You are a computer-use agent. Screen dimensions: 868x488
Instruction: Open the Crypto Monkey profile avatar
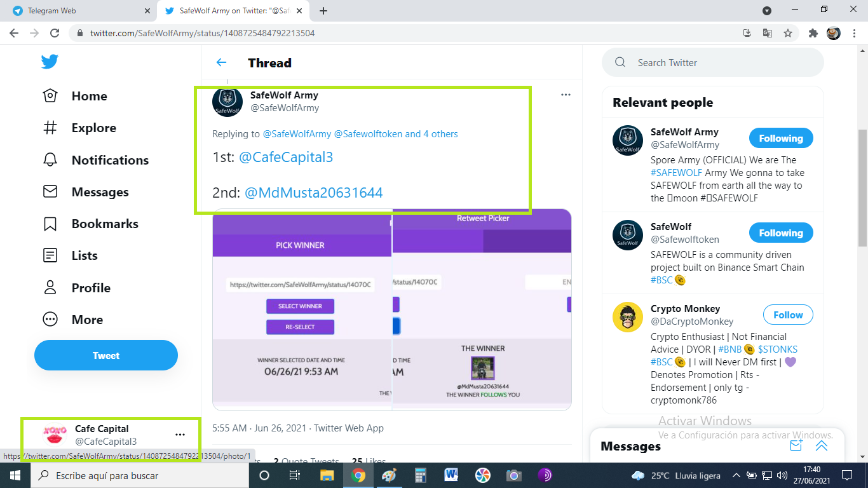click(628, 317)
